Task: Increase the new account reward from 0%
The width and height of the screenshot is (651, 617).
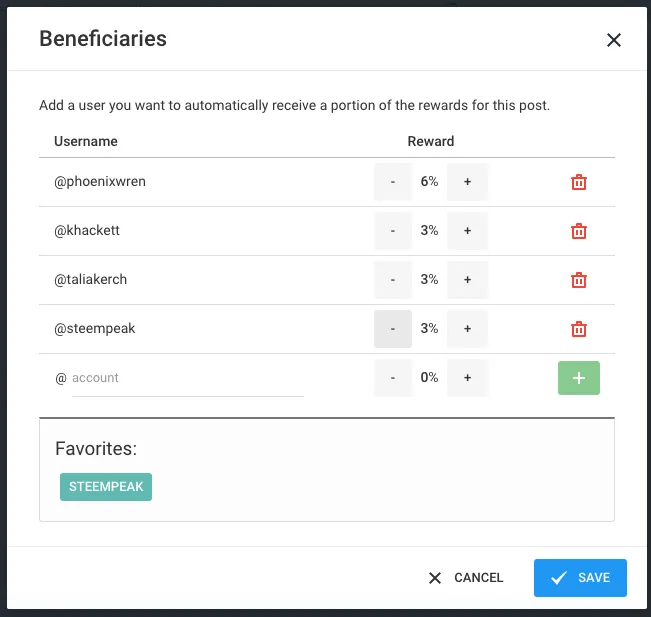Action: pos(467,378)
